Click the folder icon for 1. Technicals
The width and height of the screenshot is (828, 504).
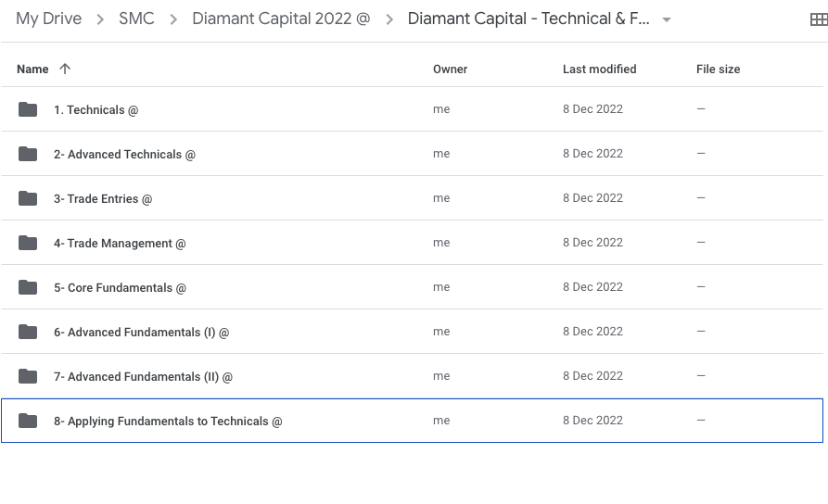pos(28,109)
